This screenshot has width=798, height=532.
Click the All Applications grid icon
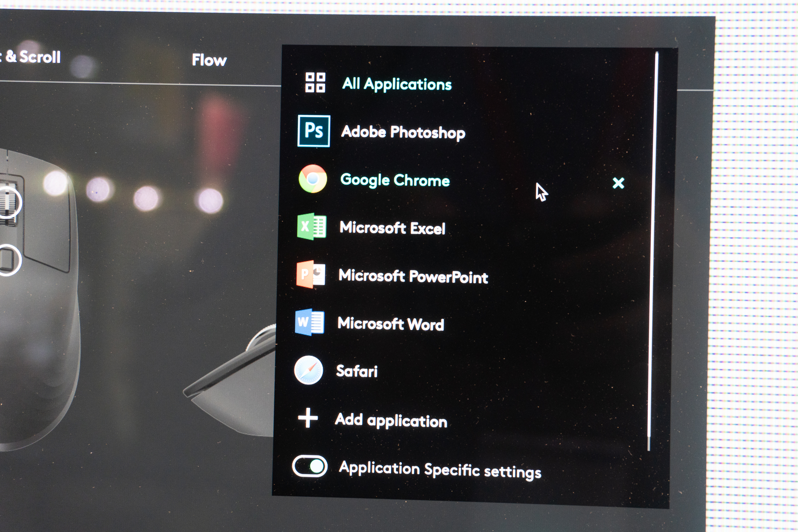pyautogui.click(x=315, y=83)
